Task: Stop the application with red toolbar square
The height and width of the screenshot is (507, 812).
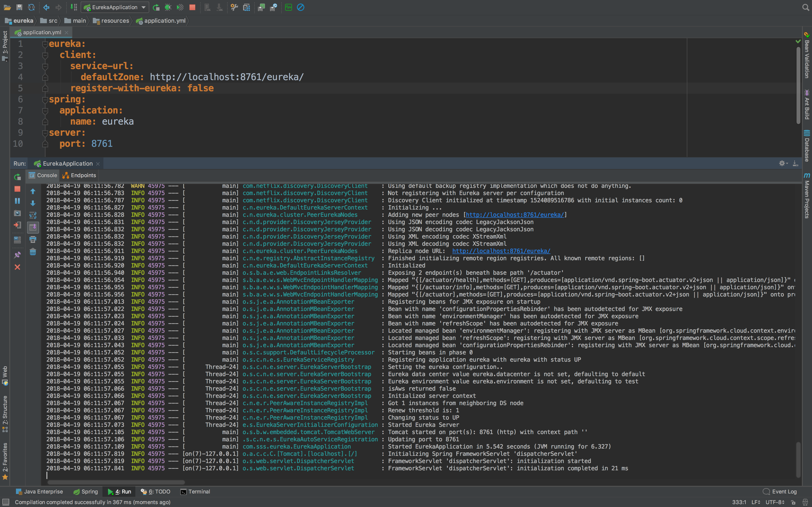Action: [192, 7]
